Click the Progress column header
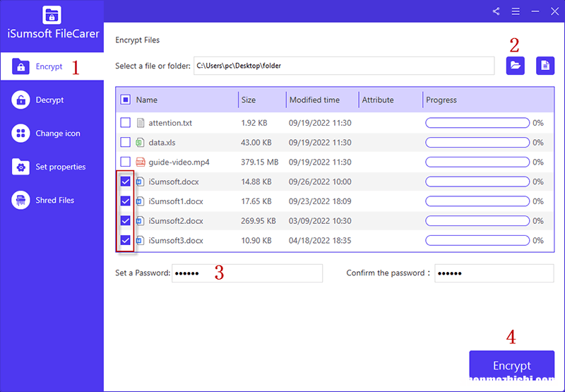 (441, 100)
